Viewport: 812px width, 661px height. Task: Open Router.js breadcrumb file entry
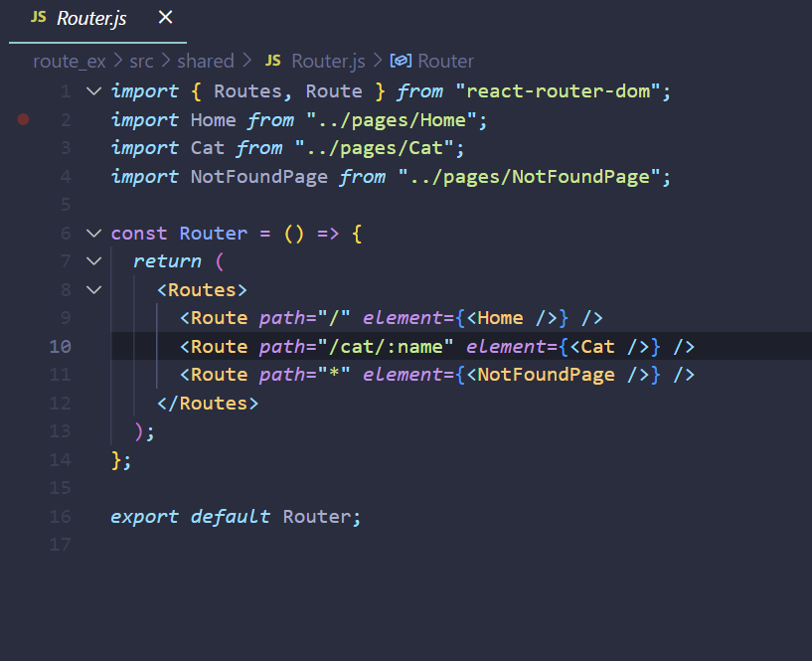(x=328, y=61)
